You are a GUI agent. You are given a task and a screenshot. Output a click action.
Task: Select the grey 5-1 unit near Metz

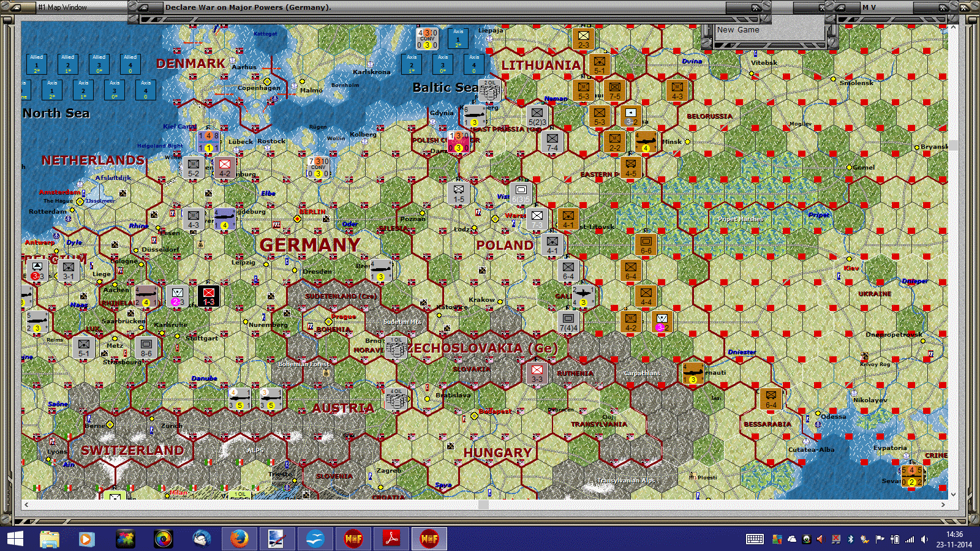coord(84,347)
